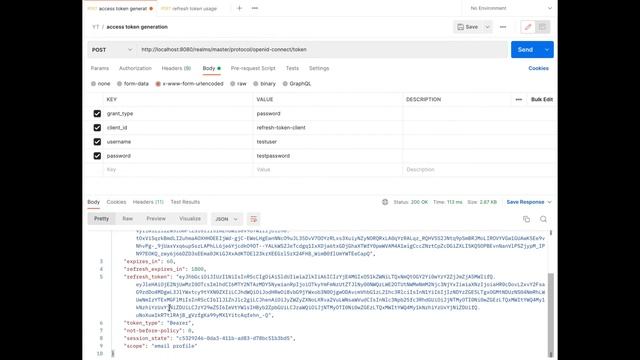
Task: Open the response Headers (11) tab
Action: coord(148,202)
